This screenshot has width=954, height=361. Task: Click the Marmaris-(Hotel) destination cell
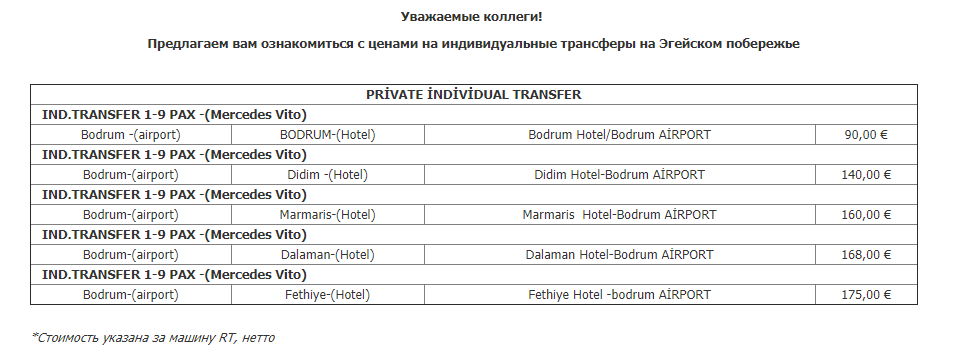click(x=327, y=215)
